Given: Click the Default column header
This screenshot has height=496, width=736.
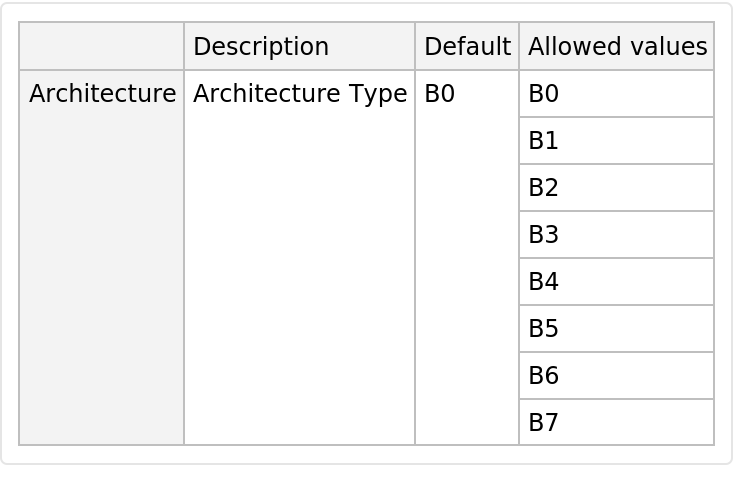Looking at the screenshot, I should (x=467, y=46).
